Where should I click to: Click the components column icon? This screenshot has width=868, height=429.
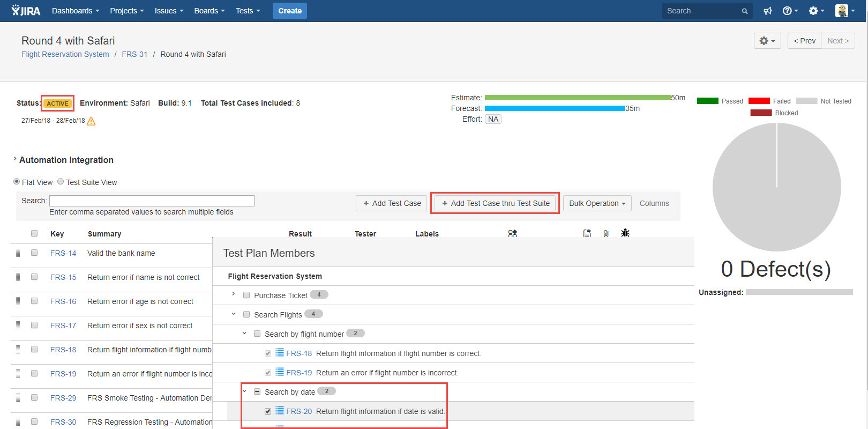(513, 233)
